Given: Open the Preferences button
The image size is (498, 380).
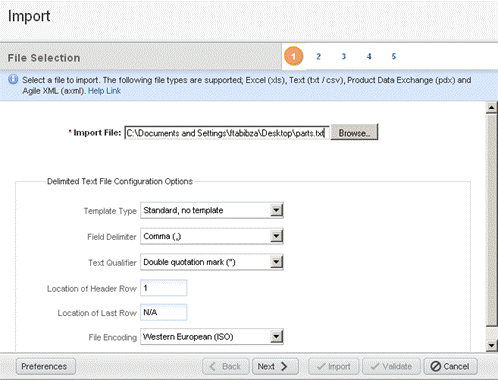Looking at the screenshot, I should (x=46, y=366).
